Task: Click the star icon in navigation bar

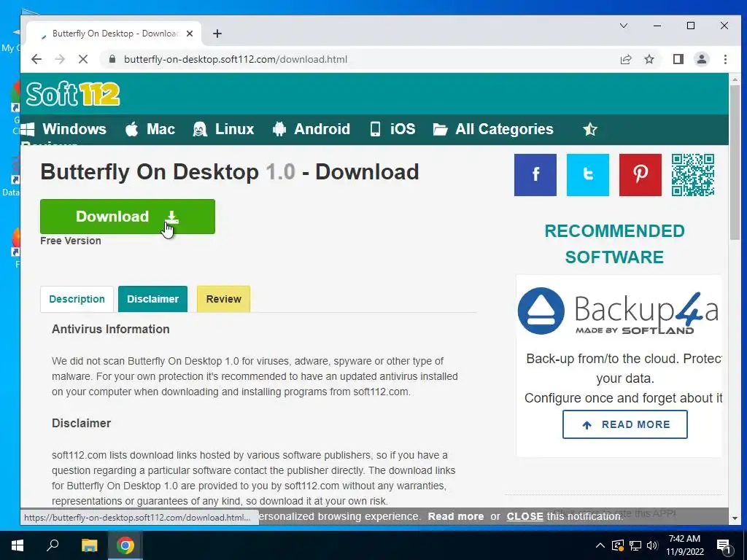Action: [x=589, y=129]
